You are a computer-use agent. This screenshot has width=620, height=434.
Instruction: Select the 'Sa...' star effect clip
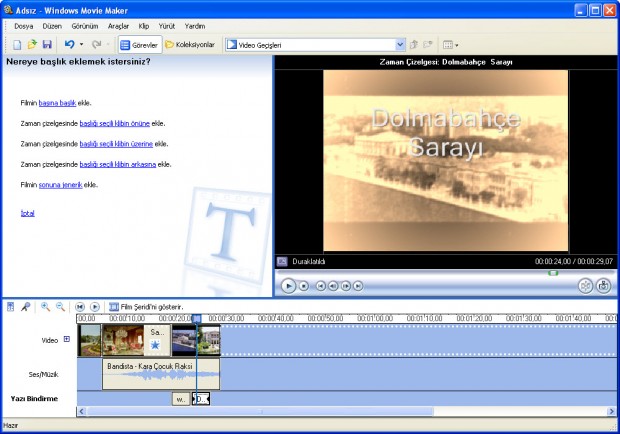[157, 340]
